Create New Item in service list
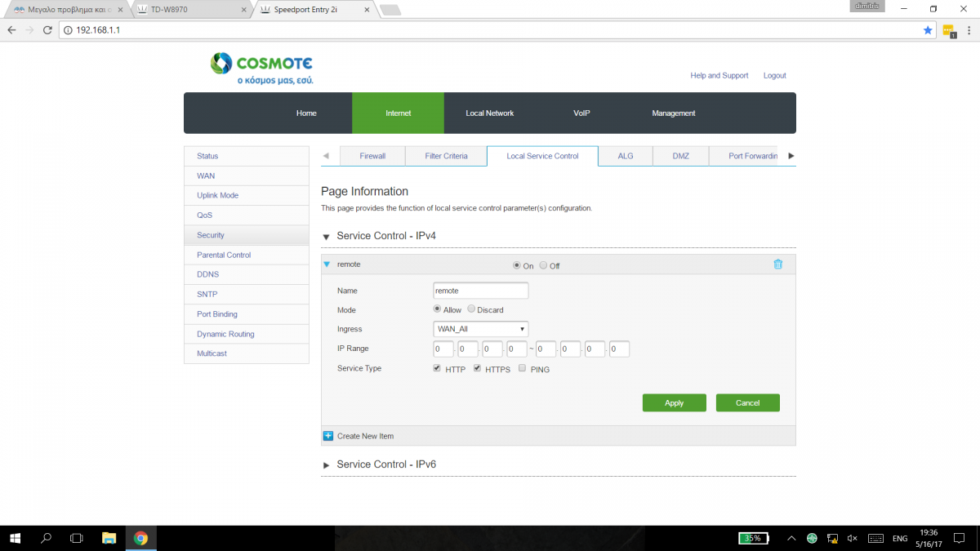980x551 pixels. click(x=365, y=436)
